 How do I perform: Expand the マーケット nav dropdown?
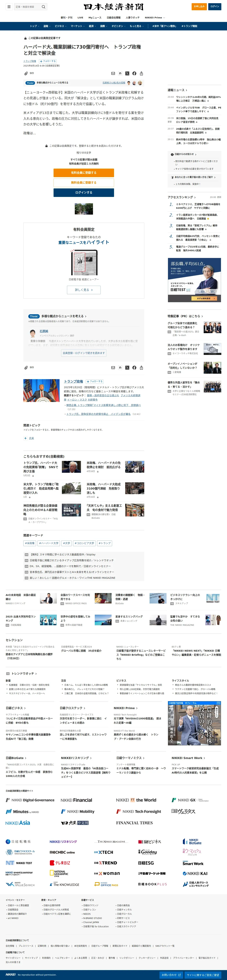click(x=78, y=26)
